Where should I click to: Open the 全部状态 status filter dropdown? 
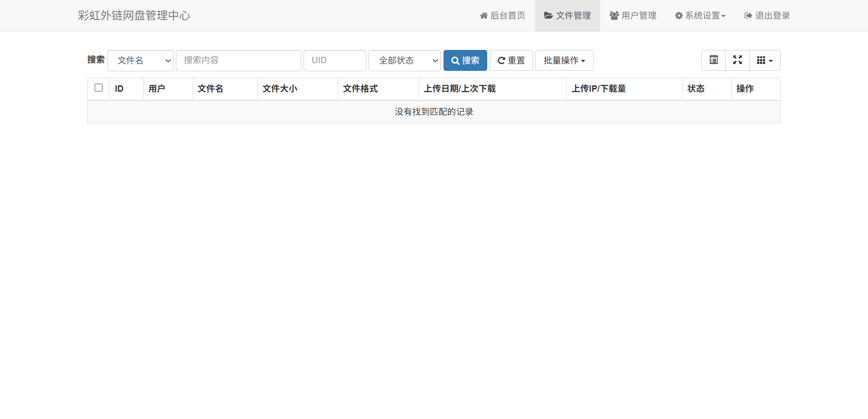pyautogui.click(x=404, y=60)
